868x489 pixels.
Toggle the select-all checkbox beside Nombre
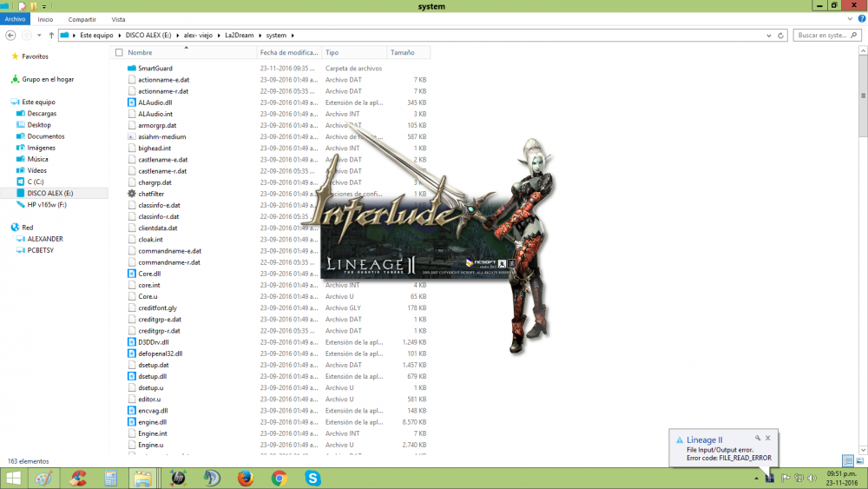coord(118,53)
